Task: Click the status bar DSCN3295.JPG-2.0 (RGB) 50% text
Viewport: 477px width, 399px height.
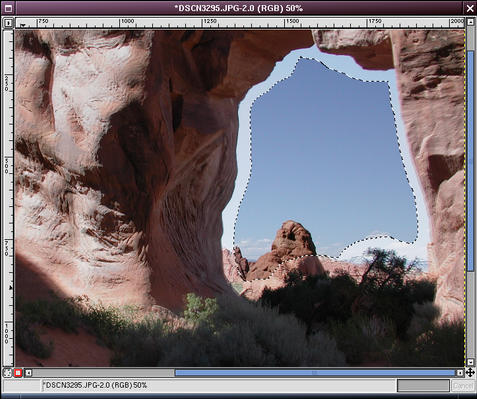Action: 95,385
